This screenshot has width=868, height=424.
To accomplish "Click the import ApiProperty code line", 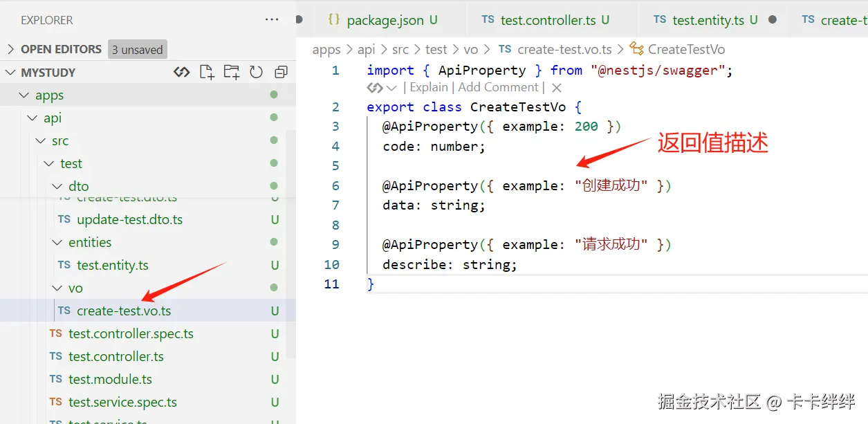I will coord(549,70).
